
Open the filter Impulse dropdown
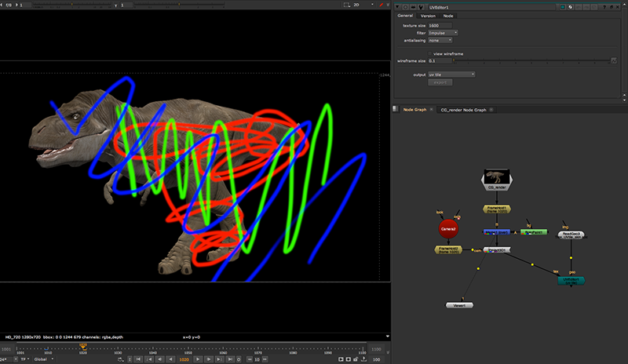coord(443,33)
